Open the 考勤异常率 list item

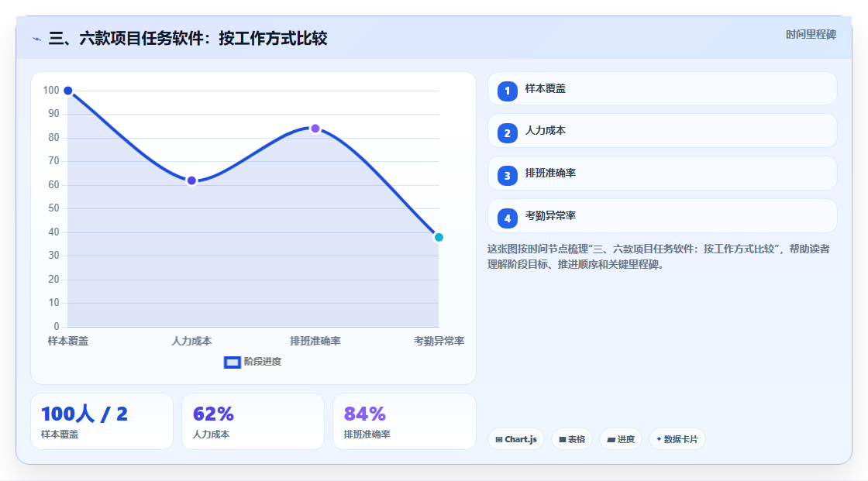[x=662, y=216]
